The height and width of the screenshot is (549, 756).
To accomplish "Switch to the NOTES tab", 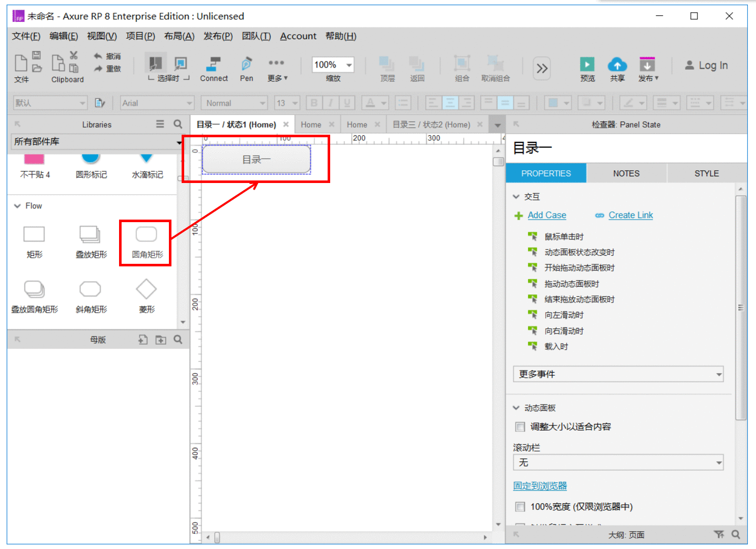I will (x=626, y=173).
